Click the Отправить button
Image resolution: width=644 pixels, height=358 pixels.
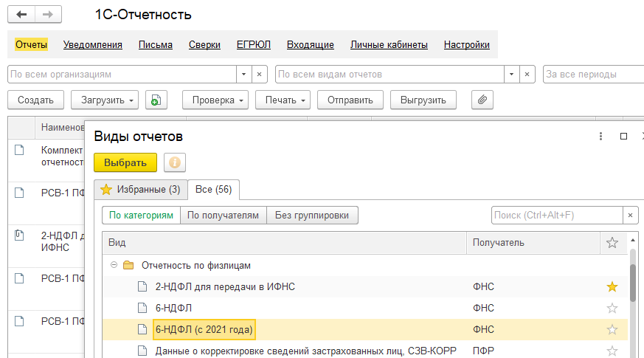pyautogui.click(x=350, y=100)
